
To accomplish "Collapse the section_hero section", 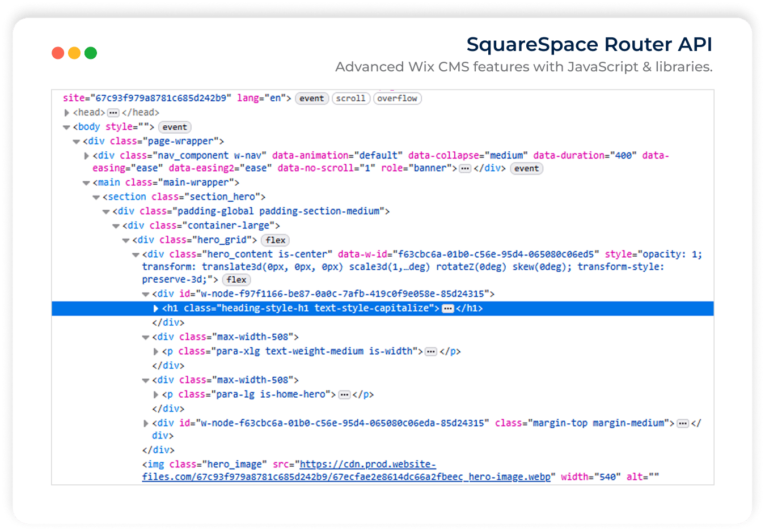I will click(x=96, y=197).
